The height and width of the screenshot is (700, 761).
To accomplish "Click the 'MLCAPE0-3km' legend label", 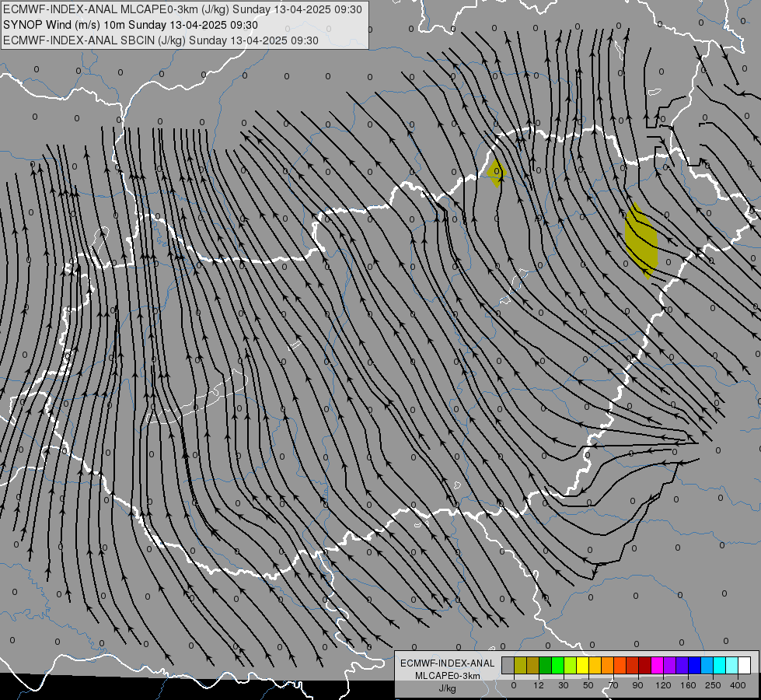I will click(447, 676).
